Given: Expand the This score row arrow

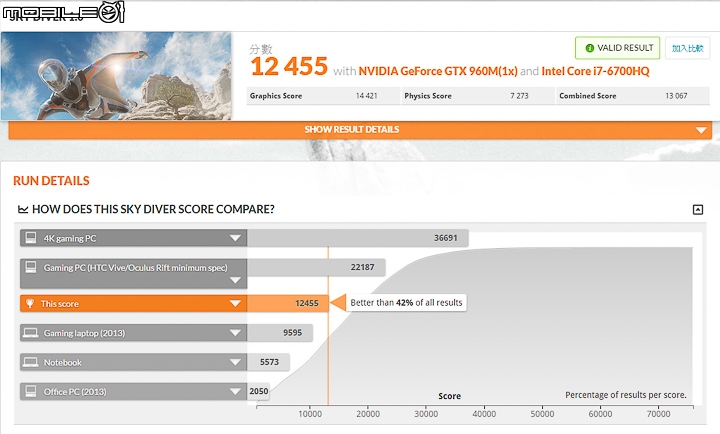Looking at the screenshot, I should pyautogui.click(x=235, y=304).
